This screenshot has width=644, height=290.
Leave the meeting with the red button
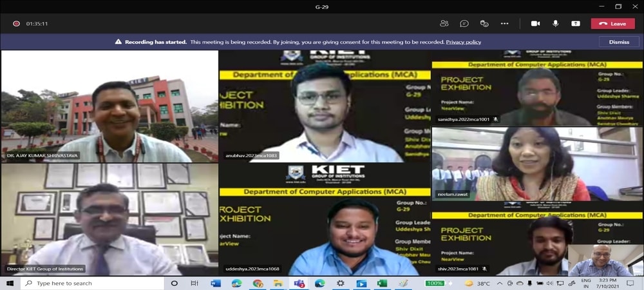(612, 24)
